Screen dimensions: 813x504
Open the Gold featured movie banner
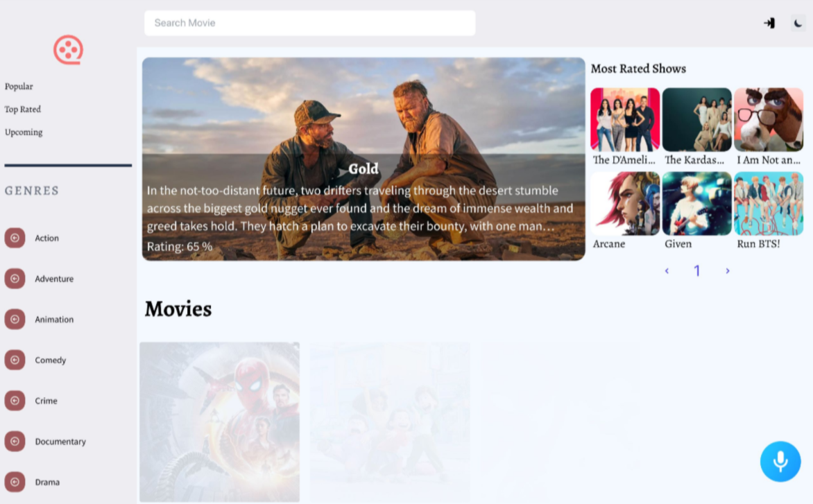pos(363,159)
